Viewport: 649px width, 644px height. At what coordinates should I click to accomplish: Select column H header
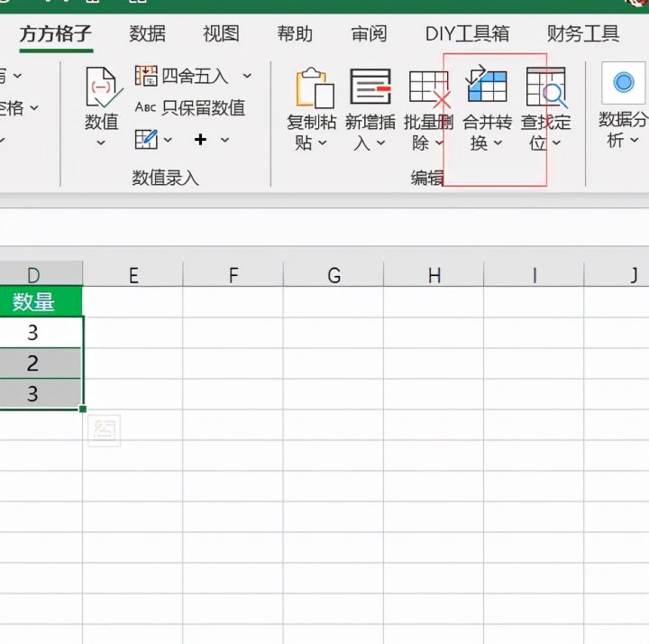point(434,274)
